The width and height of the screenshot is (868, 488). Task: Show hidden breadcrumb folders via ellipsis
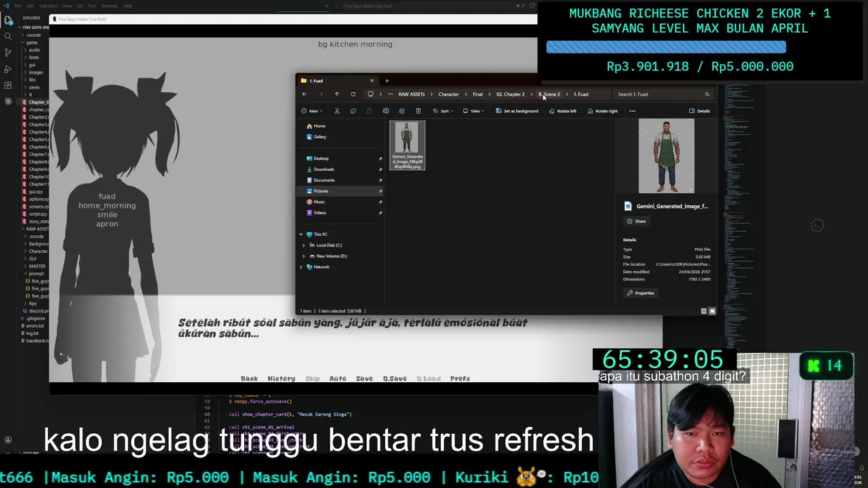(390, 94)
